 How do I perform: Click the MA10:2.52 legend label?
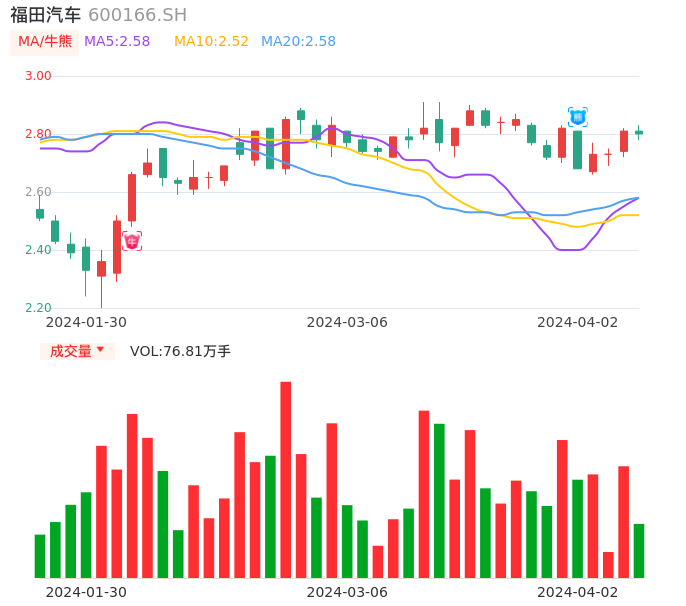tap(211, 42)
